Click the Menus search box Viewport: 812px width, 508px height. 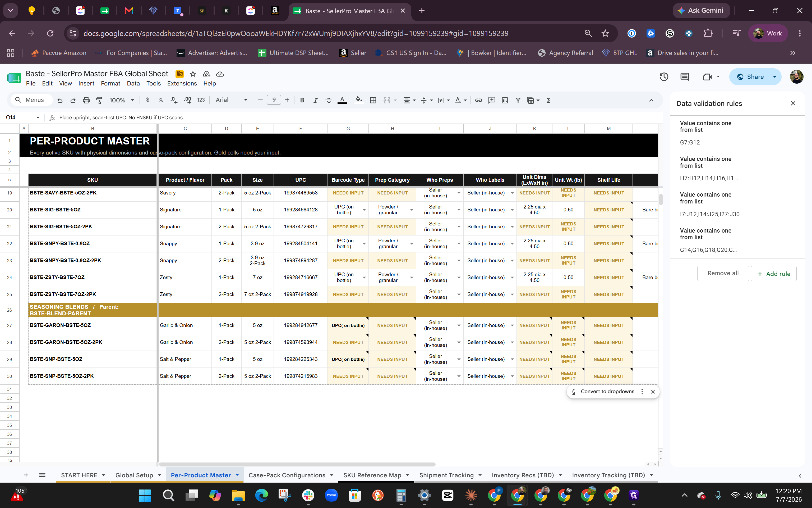(31, 100)
